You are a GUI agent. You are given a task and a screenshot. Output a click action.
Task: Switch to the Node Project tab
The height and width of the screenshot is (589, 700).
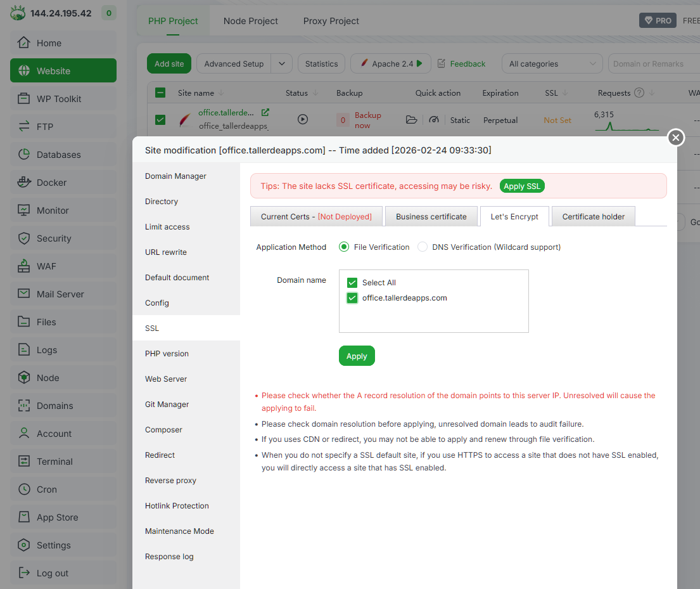(x=251, y=21)
